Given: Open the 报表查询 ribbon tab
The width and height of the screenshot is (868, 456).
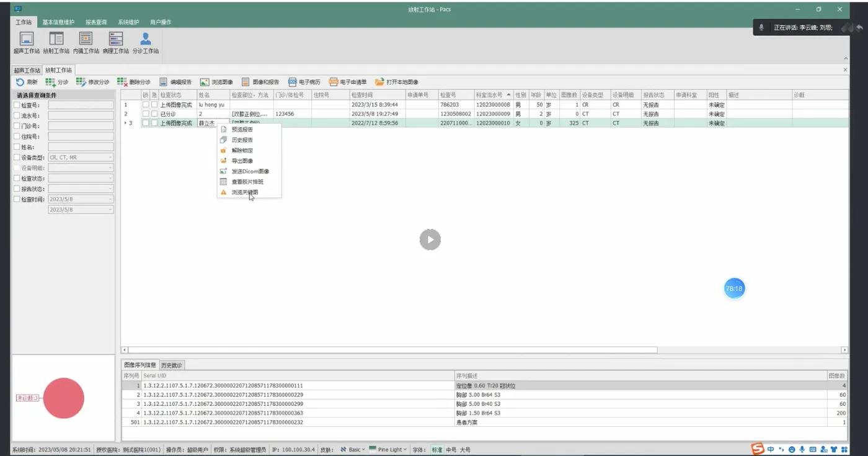Looking at the screenshot, I should pos(96,22).
